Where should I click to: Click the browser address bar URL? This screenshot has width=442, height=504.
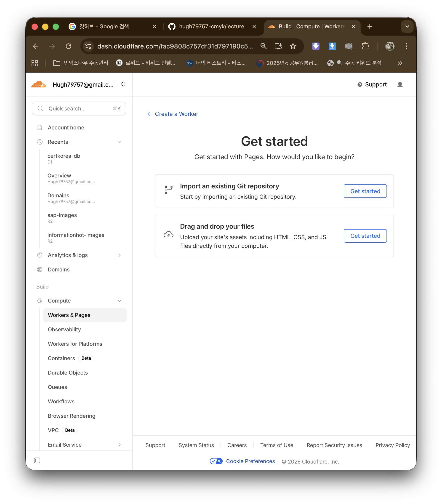pos(175,46)
